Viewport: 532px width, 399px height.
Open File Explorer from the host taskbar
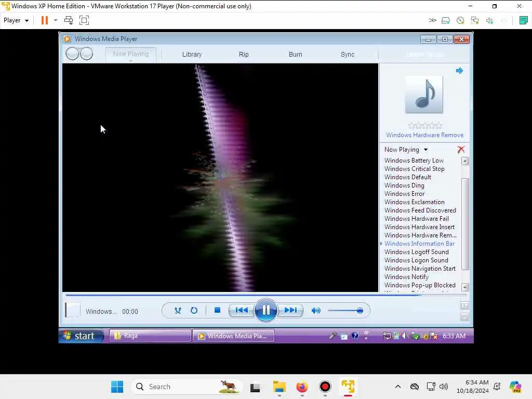pyautogui.click(x=279, y=387)
